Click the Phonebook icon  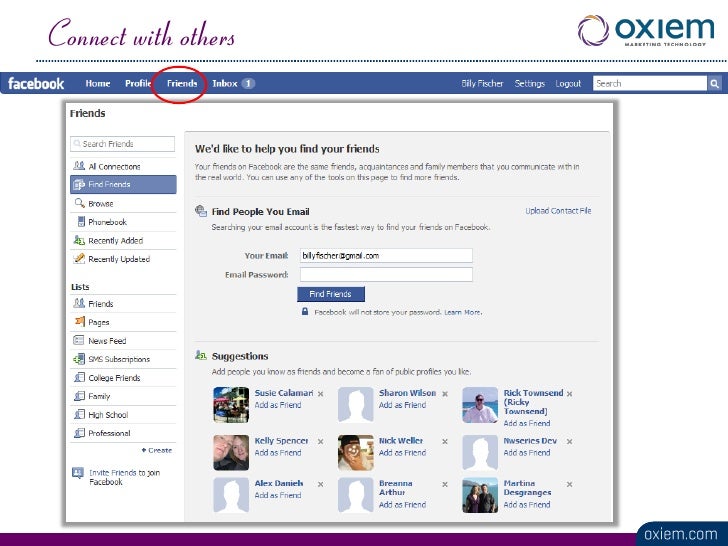click(81, 221)
